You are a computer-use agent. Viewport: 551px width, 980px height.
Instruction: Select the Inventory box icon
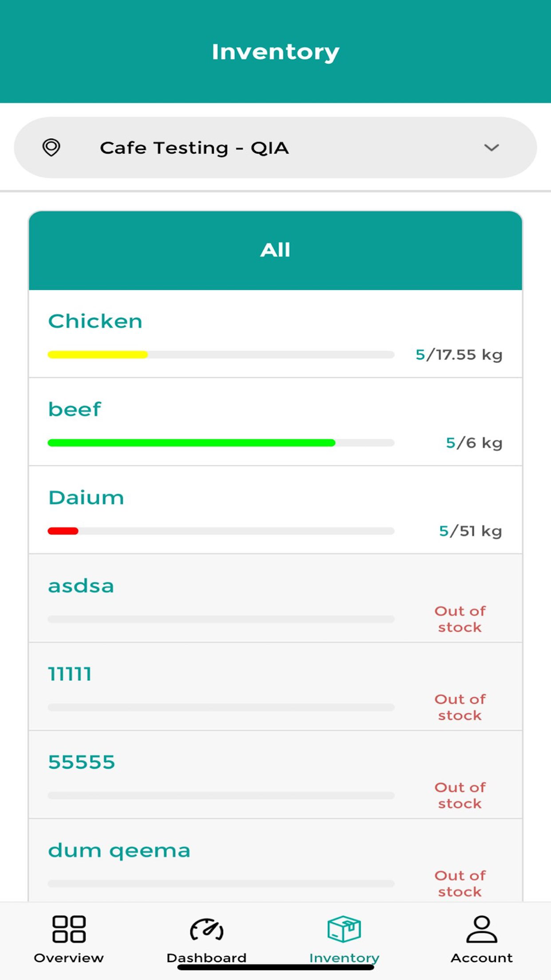pyautogui.click(x=344, y=929)
